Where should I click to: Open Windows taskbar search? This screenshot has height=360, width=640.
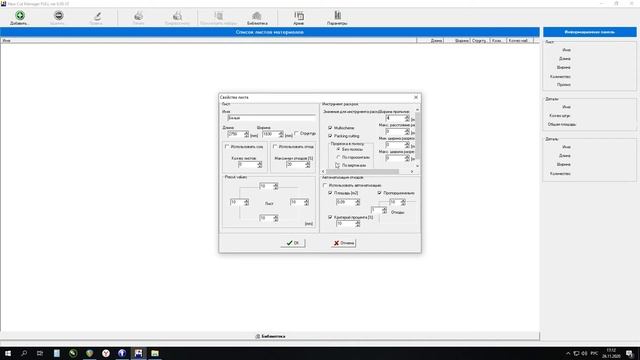point(24,353)
